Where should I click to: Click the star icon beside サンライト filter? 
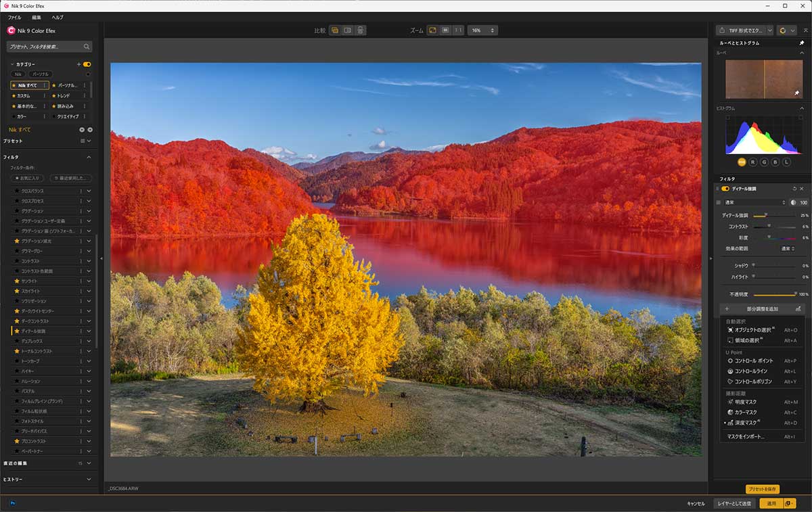tap(17, 281)
